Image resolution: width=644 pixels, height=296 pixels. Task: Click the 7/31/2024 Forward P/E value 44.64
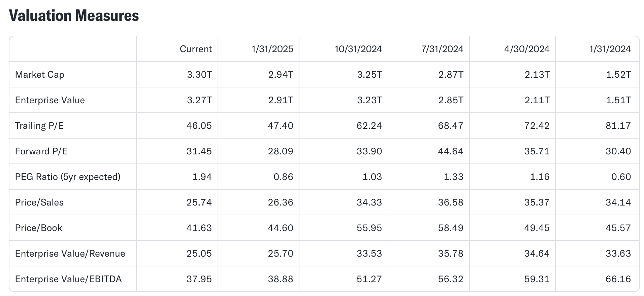(x=451, y=151)
